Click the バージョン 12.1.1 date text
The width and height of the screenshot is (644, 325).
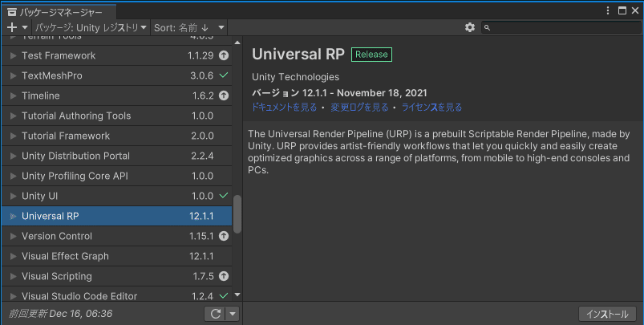[x=339, y=93]
